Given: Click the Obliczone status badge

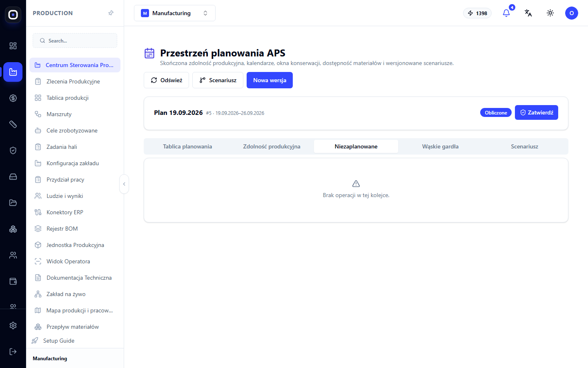Looking at the screenshot, I should point(496,112).
